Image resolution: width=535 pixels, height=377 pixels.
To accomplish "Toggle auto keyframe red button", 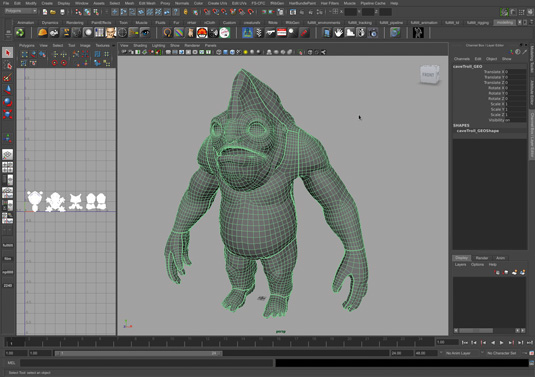I will [532, 353].
